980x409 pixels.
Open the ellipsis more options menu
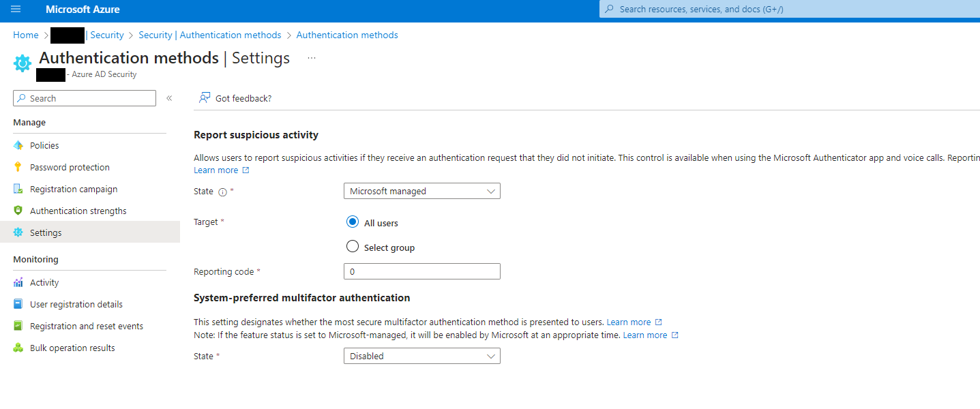[312, 59]
